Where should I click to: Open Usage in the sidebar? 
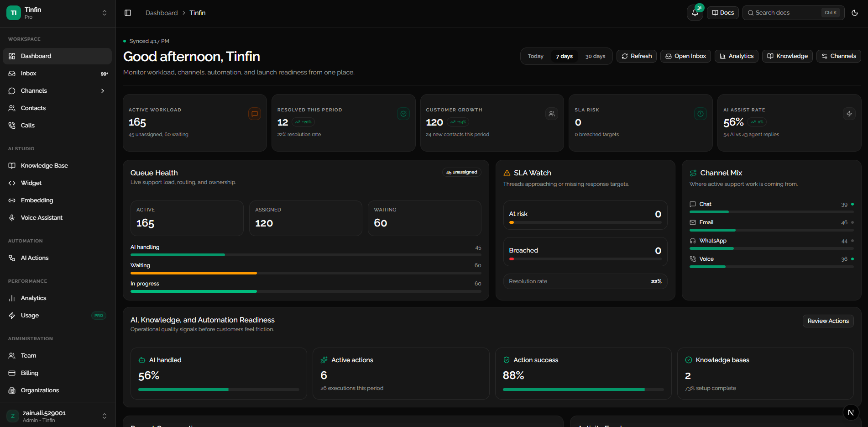(58, 316)
